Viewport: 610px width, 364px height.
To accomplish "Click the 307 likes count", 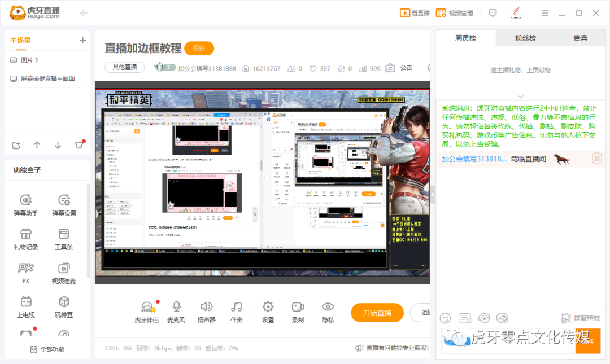I will (320, 68).
